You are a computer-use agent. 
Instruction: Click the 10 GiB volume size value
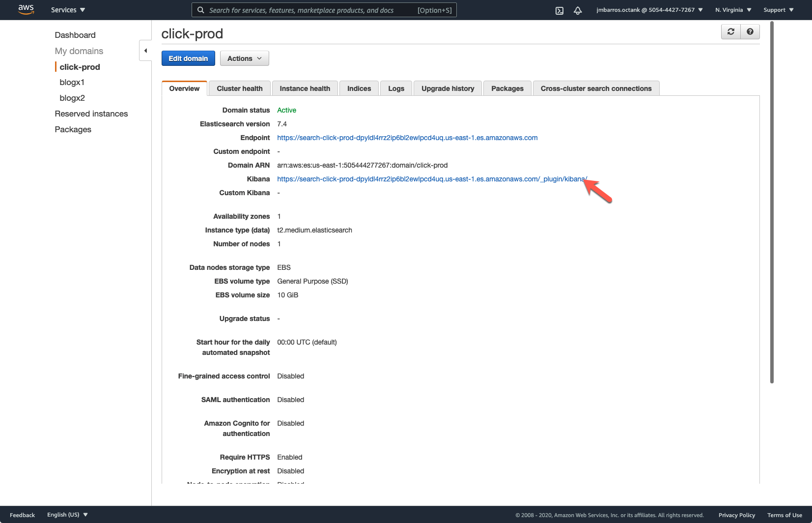tap(288, 295)
